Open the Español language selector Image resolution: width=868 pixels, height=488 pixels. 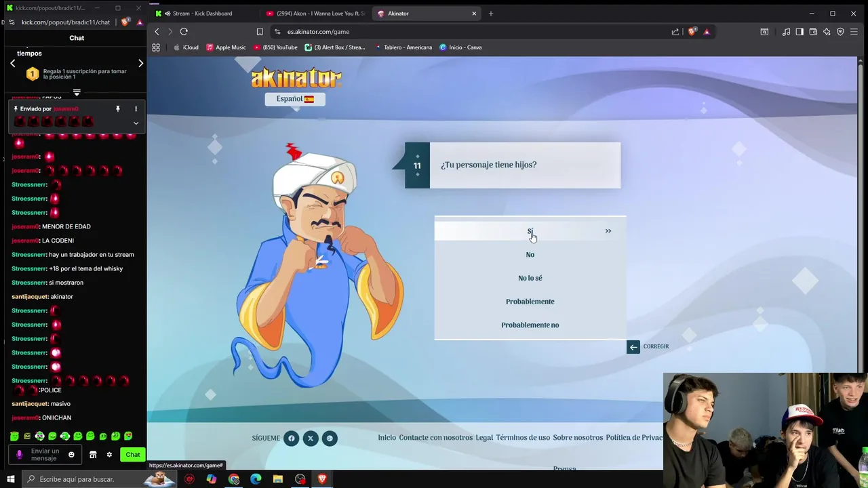click(295, 99)
